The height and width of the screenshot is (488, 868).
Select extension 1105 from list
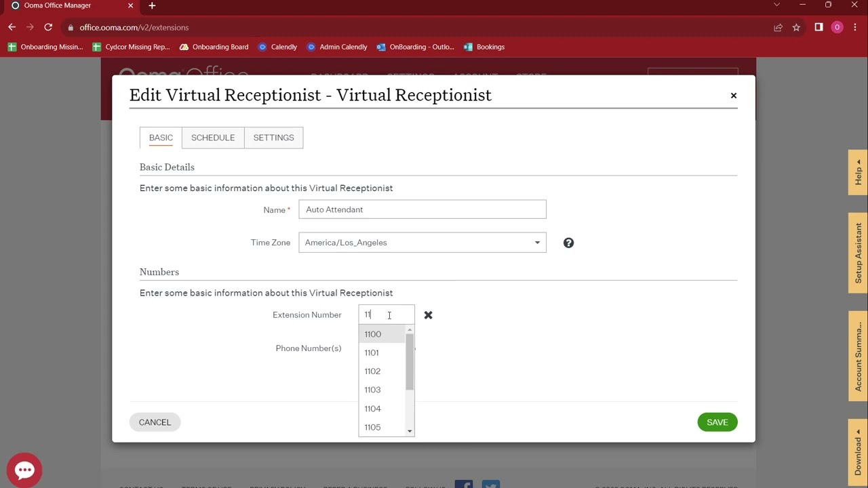point(382,427)
